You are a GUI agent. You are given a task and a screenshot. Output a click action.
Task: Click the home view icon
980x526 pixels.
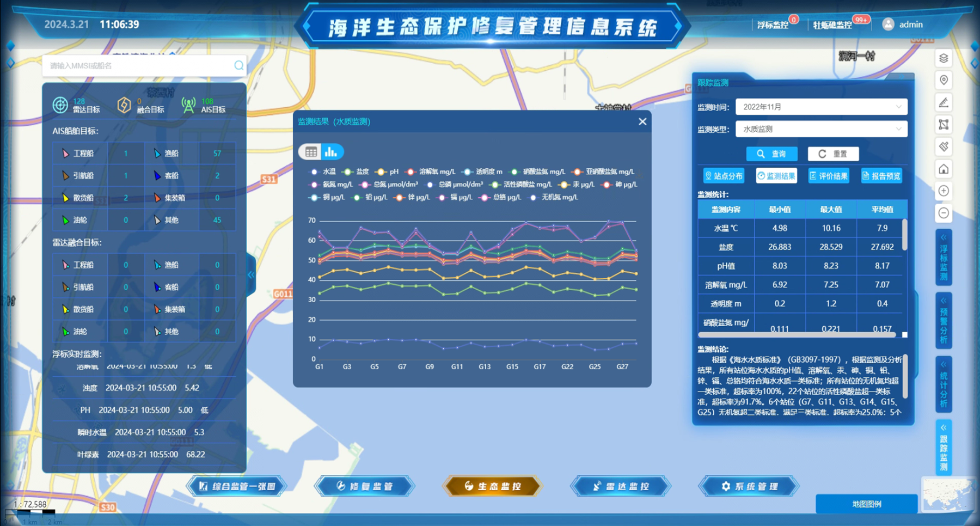944,169
